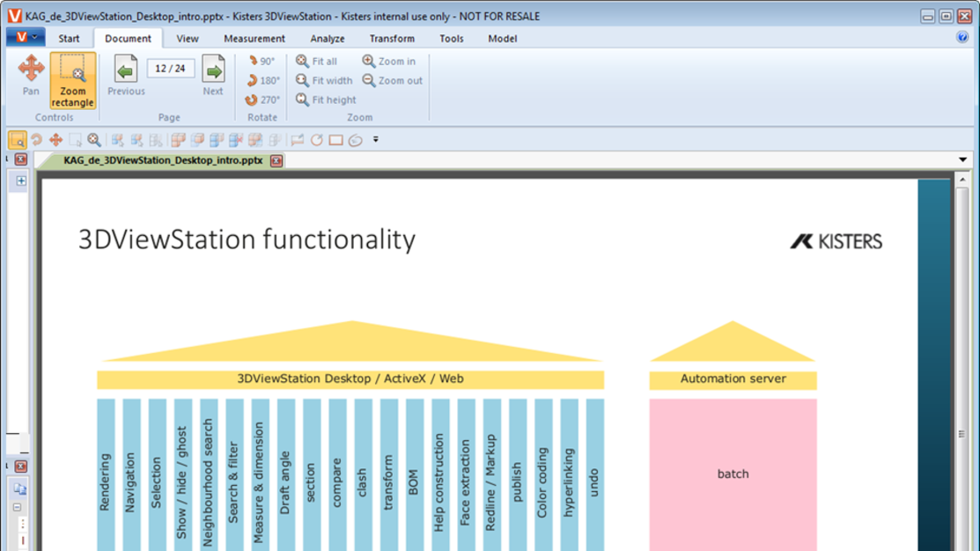Open the blue V application menu button
This screenshot has width=980, height=551.
click(26, 37)
